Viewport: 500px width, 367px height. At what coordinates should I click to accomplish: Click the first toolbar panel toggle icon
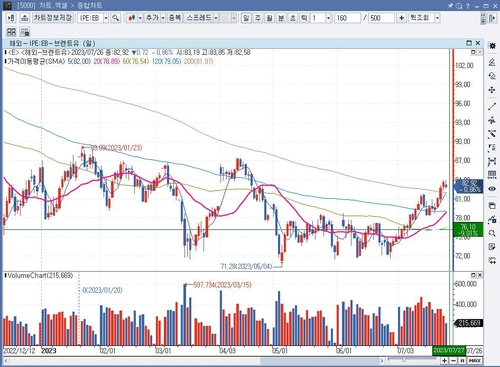pos(11,18)
